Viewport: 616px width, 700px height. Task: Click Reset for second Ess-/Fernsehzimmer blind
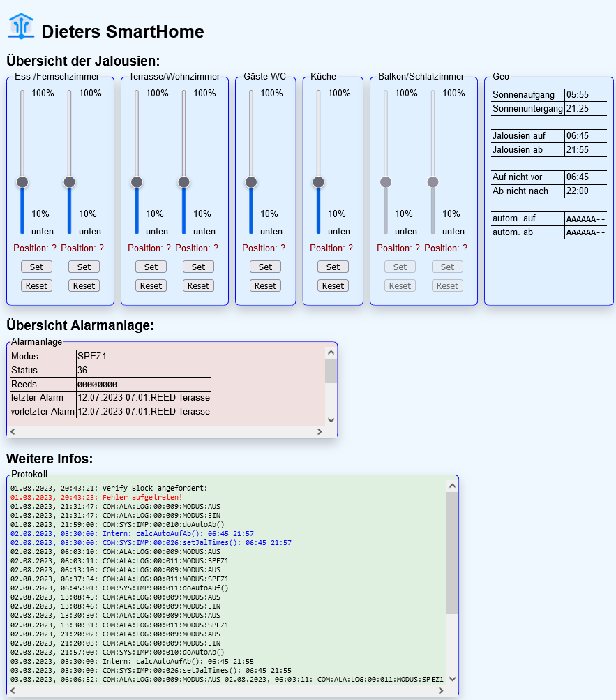tap(84, 285)
